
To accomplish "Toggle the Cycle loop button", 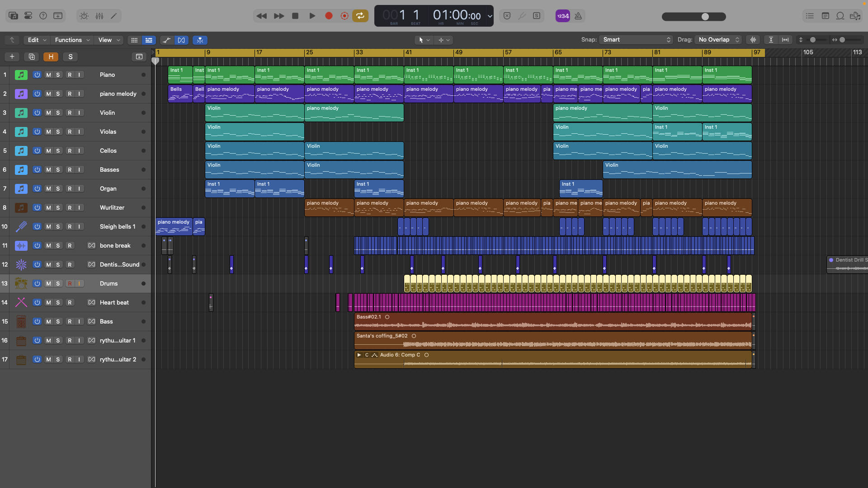I will (x=360, y=16).
